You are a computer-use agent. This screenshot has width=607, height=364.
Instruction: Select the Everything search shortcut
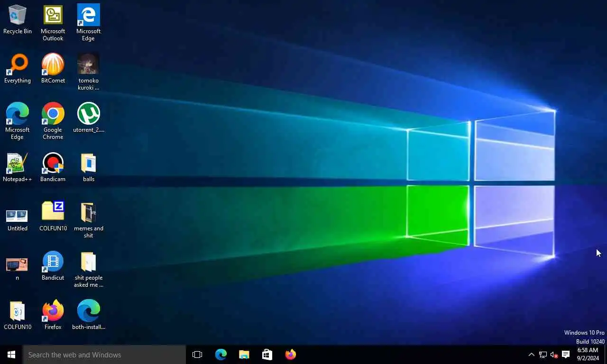click(x=18, y=69)
